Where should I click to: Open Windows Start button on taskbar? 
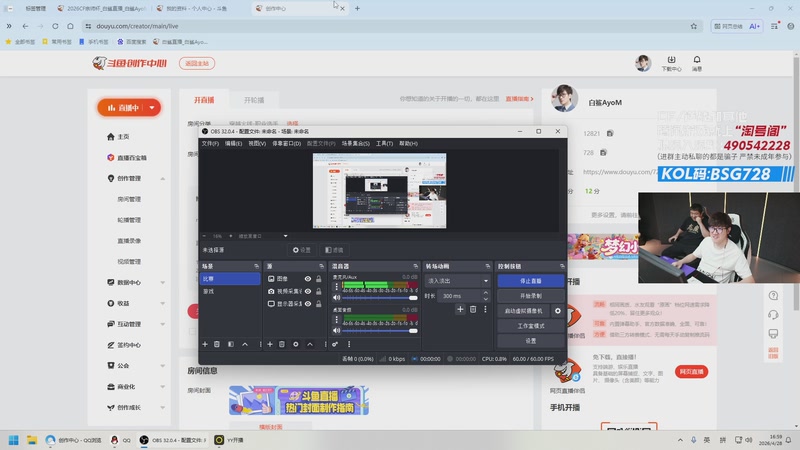coord(14,440)
